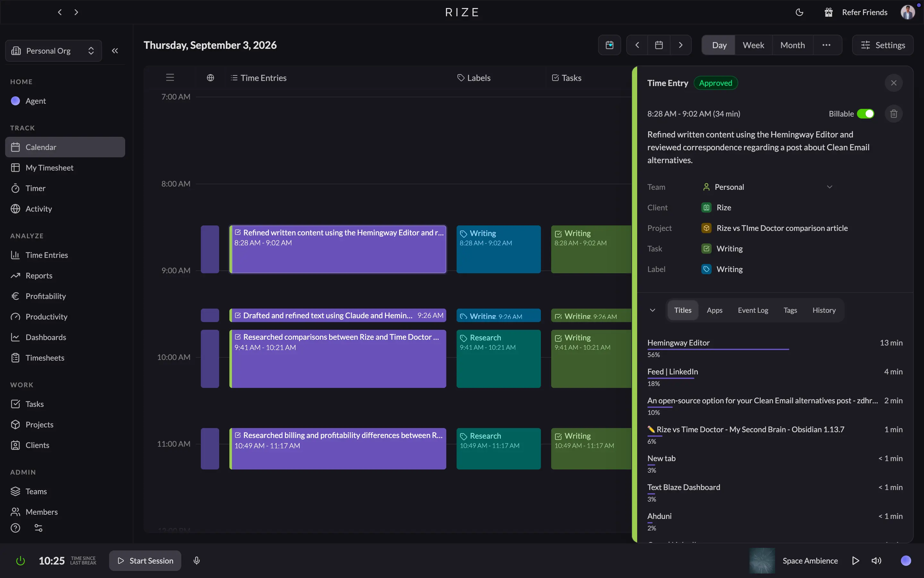Open the Timer page

[x=65, y=188]
